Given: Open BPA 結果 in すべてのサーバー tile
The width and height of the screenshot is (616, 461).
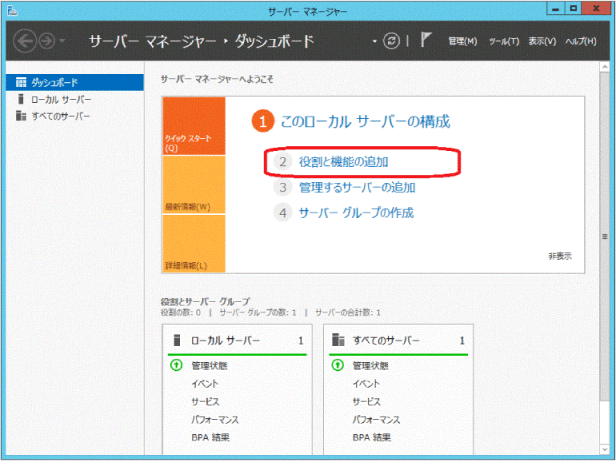Looking at the screenshot, I should pos(372,437).
